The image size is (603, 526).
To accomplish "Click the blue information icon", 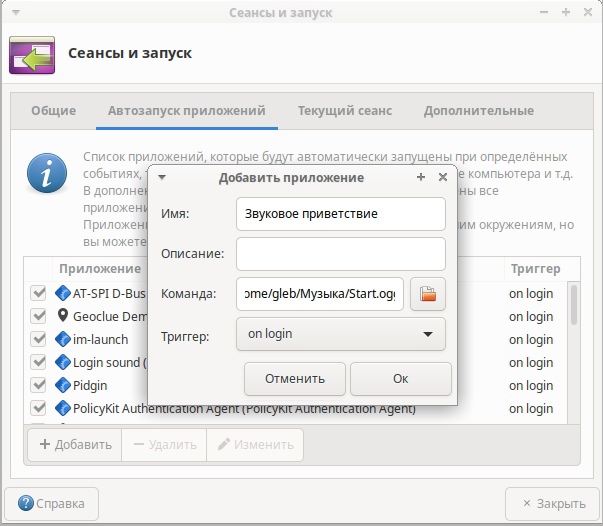I will (x=46, y=173).
